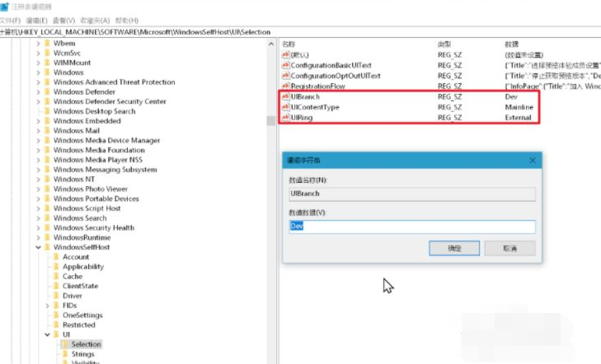Click the Windows Defender folder icon

coord(47,92)
